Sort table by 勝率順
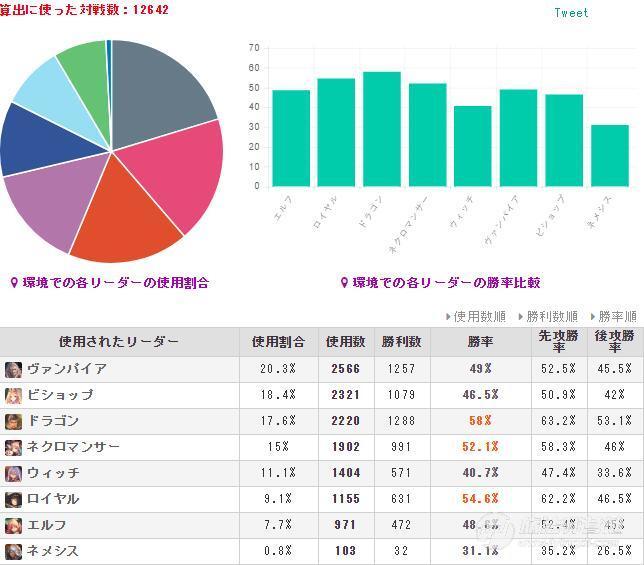This screenshot has width=644, height=565. 614,317
